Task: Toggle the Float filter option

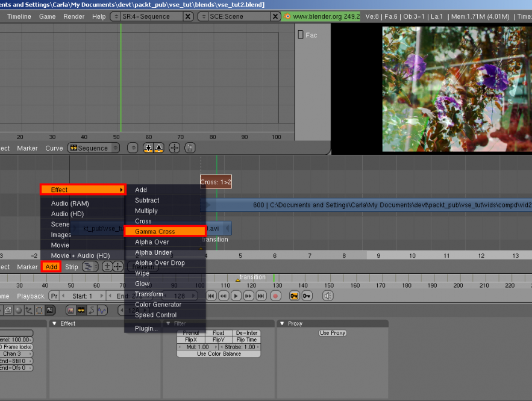Action: tap(219, 333)
